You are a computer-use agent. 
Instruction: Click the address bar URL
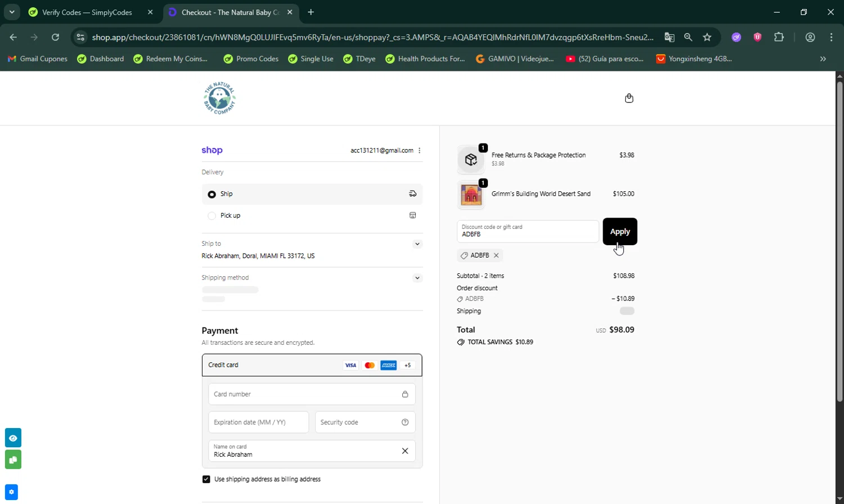coord(372,37)
